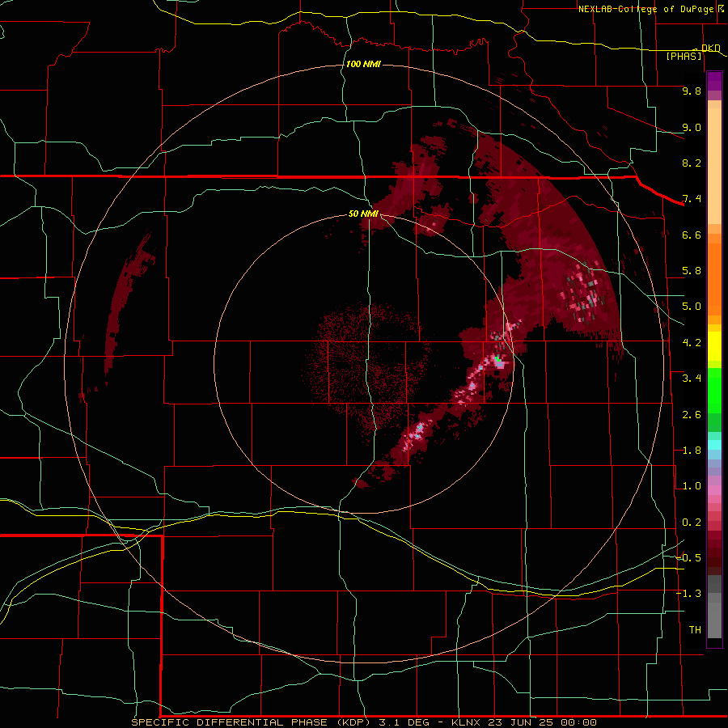Click the 1.8 value on color scale

692,451
